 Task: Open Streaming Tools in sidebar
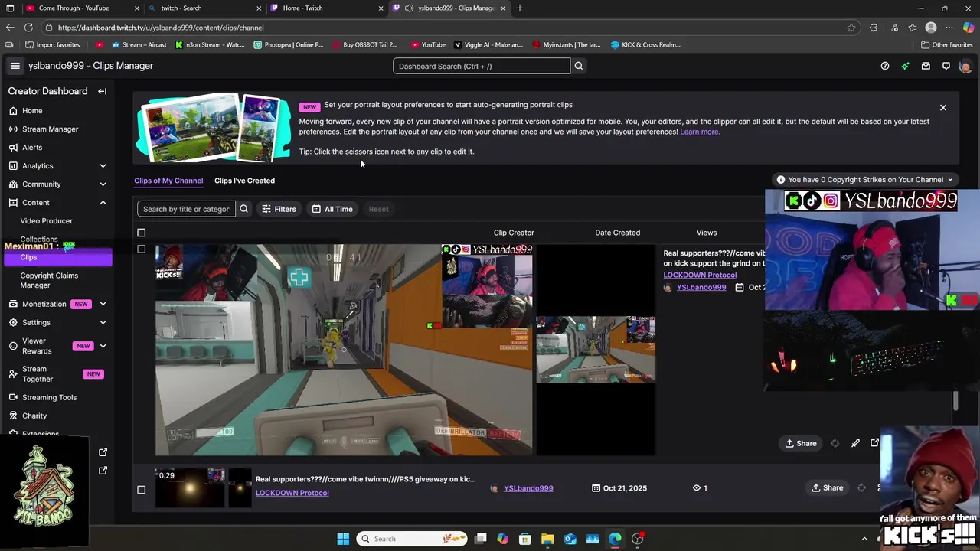[50, 398]
